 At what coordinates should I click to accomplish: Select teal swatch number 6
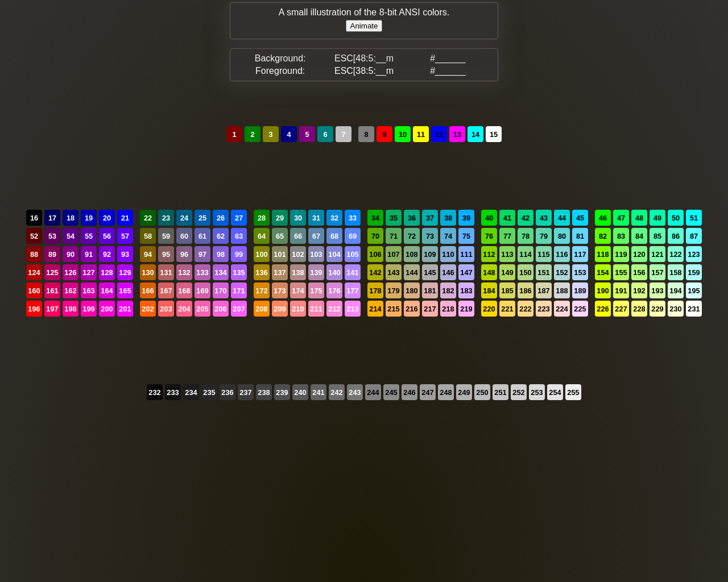[x=325, y=134]
